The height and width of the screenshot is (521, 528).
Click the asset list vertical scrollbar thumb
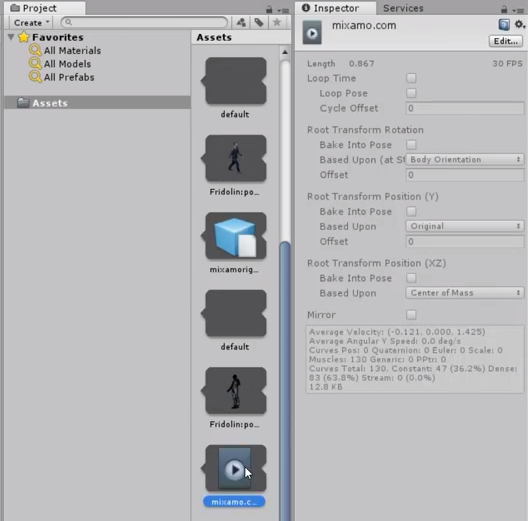[x=285, y=381]
